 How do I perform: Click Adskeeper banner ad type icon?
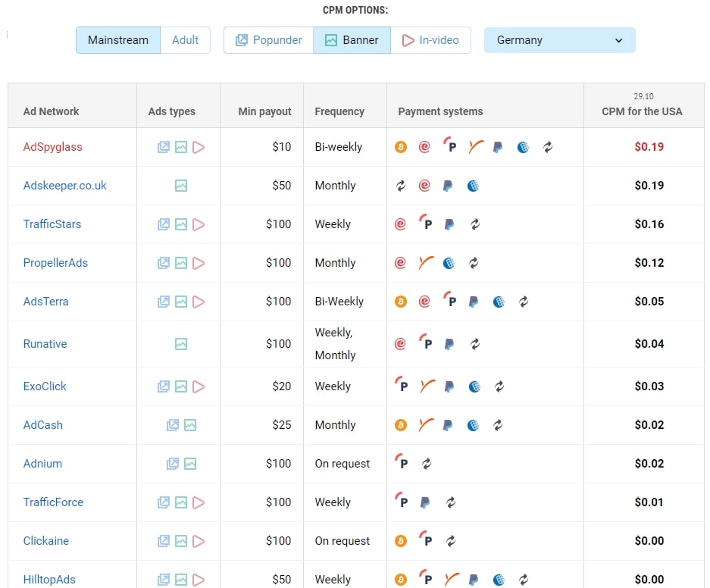181,186
